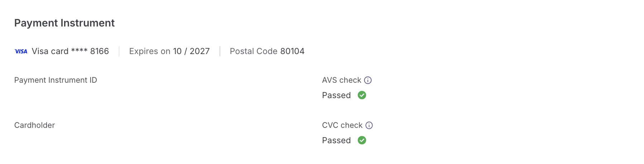This screenshot has height=164, width=644.
Task: Click Passed status under AVS check
Action: 336,95
